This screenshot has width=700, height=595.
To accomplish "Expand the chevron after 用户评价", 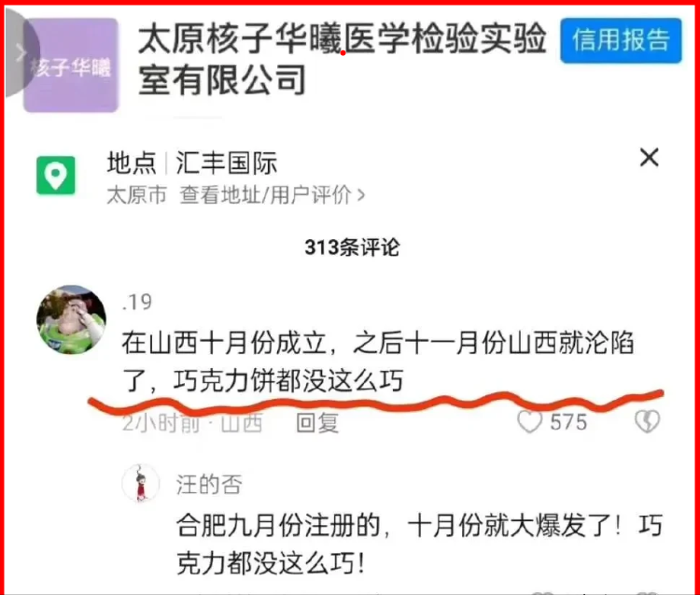I will pos(360,195).
